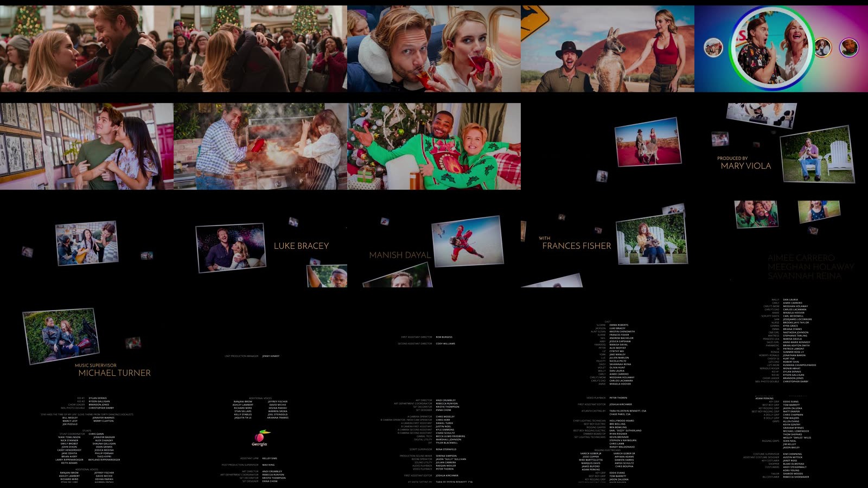
Task: Click the LUKE BRACEY credit
Action: point(301,246)
